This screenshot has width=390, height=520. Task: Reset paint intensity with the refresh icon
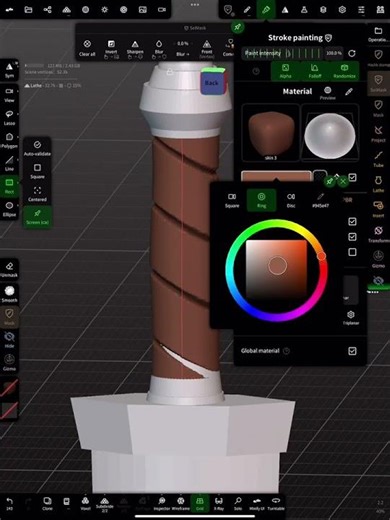click(352, 53)
